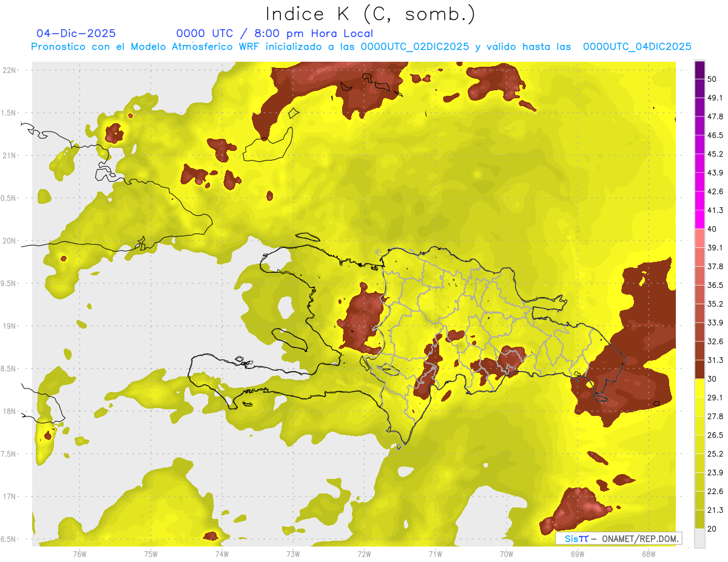The width and height of the screenshot is (728, 562).
Task: Click the legend value "23.9"
Action: click(x=715, y=473)
